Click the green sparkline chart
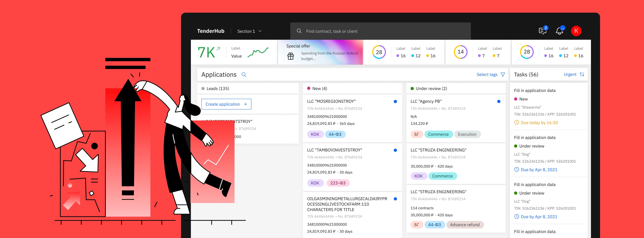 coord(258,52)
